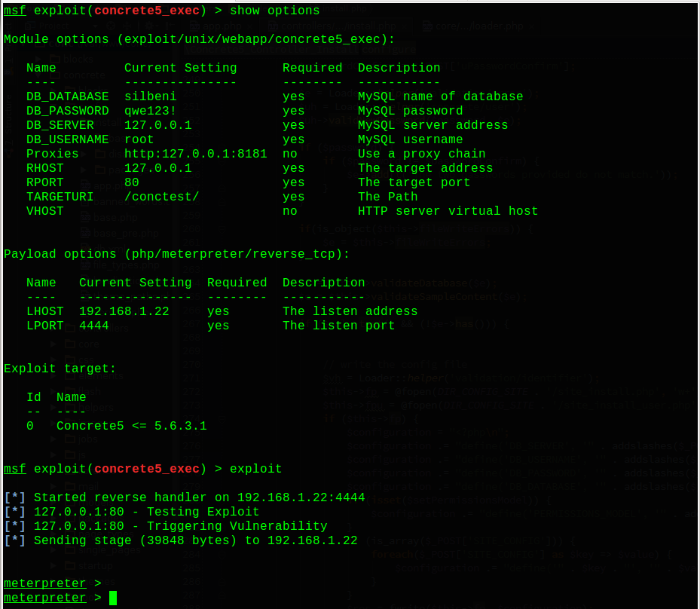
Task: Select the jobs folder in background IDE tree
Action: [x=81, y=439]
